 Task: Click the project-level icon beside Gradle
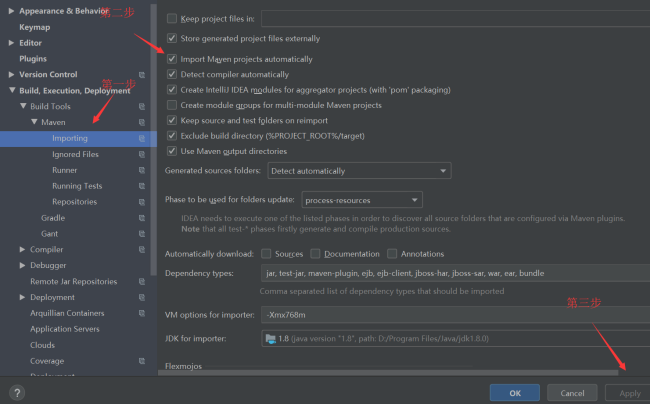tap(142, 218)
